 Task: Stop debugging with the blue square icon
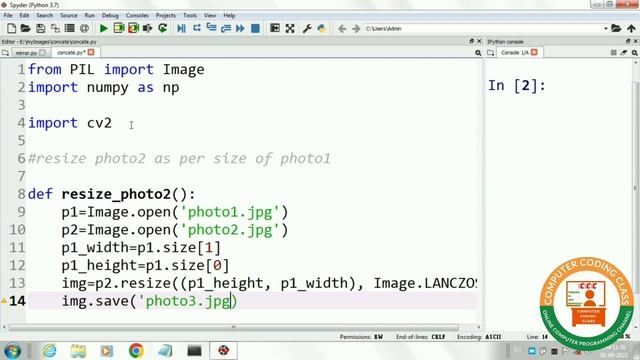255,28
